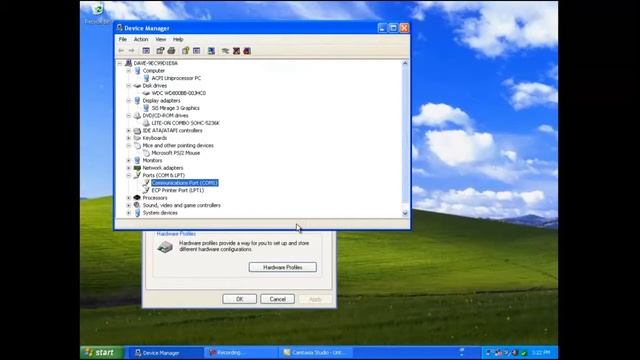
Task: Select 'LITE-ON COMBO SOHC-5236K' drive
Action: tap(185, 123)
